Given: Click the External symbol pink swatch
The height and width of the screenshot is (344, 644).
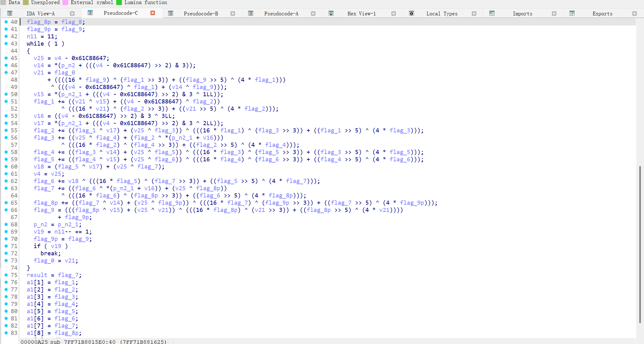Looking at the screenshot, I should tap(65, 3).
